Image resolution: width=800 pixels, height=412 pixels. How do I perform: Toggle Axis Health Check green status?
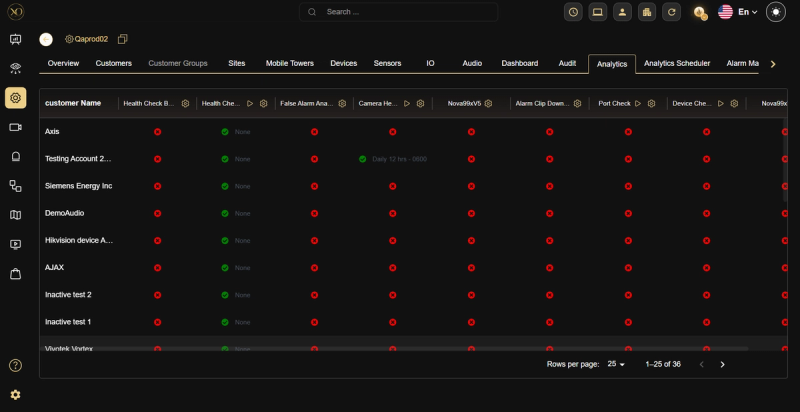click(225, 132)
